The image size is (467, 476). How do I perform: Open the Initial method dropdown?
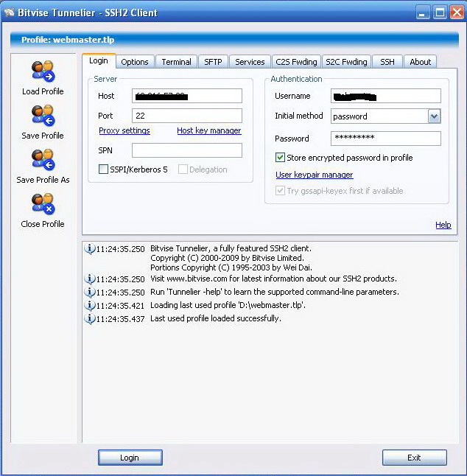(x=435, y=116)
